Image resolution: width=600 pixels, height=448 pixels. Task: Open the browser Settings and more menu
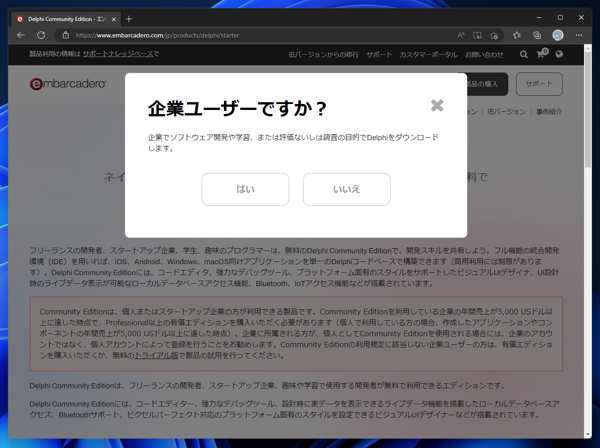coord(579,35)
